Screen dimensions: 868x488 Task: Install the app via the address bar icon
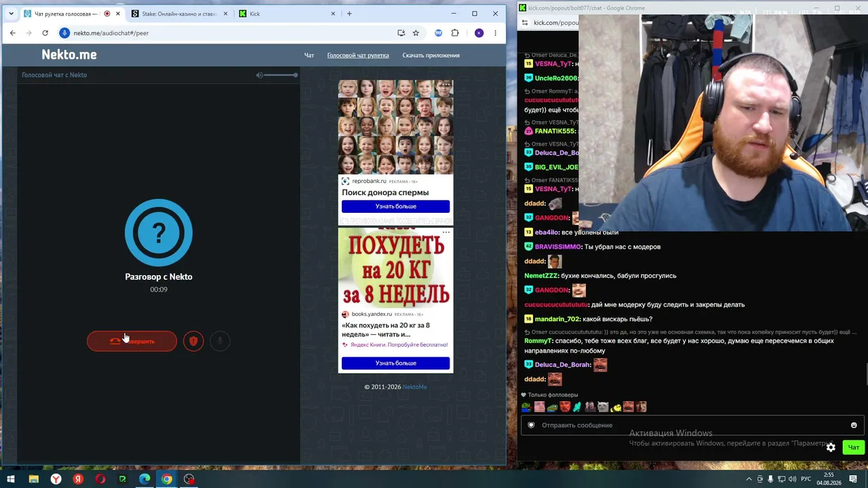401,33
